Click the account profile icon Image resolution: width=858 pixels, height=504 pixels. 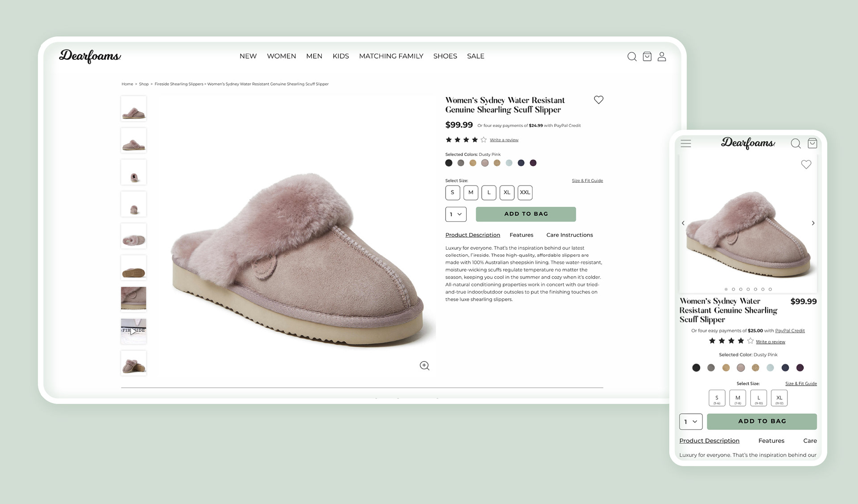coord(662,56)
